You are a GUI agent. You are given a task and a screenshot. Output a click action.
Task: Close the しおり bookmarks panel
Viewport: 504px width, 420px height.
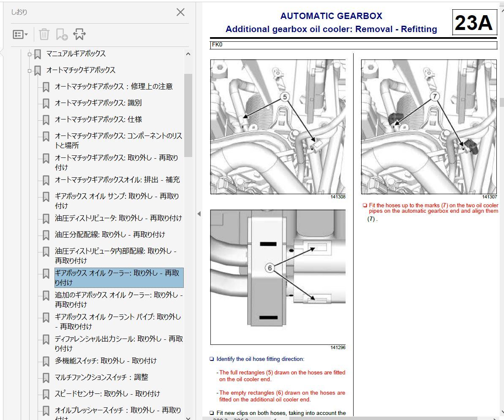[180, 12]
